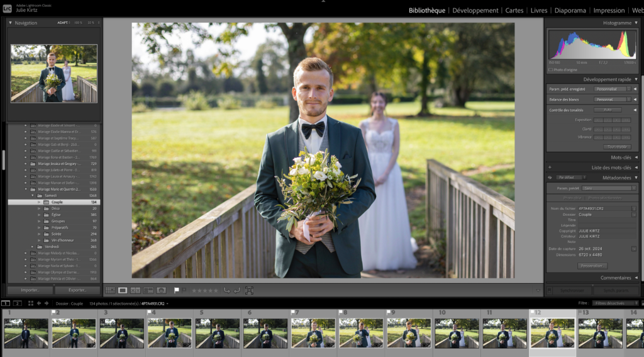This screenshot has width=644, height=357.
Task: Open the Impression module
Action: click(x=609, y=10)
